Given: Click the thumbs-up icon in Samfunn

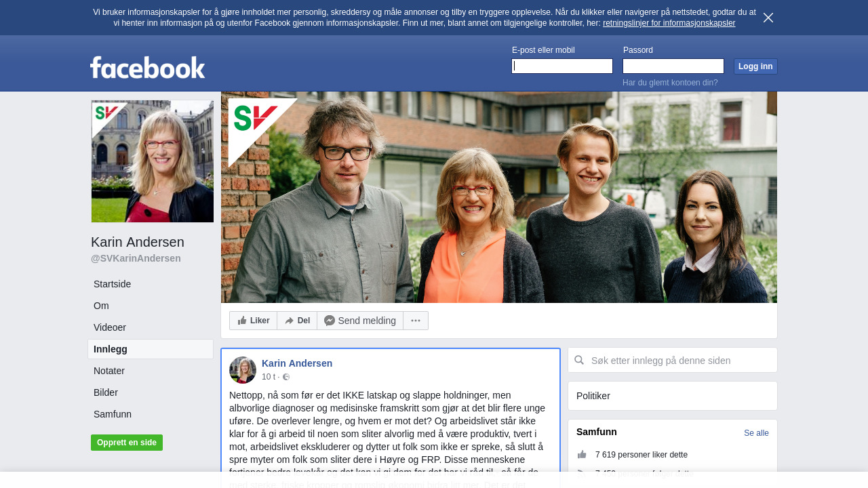Looking at the screenshot, I should pyautogui.click(x=582, y=455).
